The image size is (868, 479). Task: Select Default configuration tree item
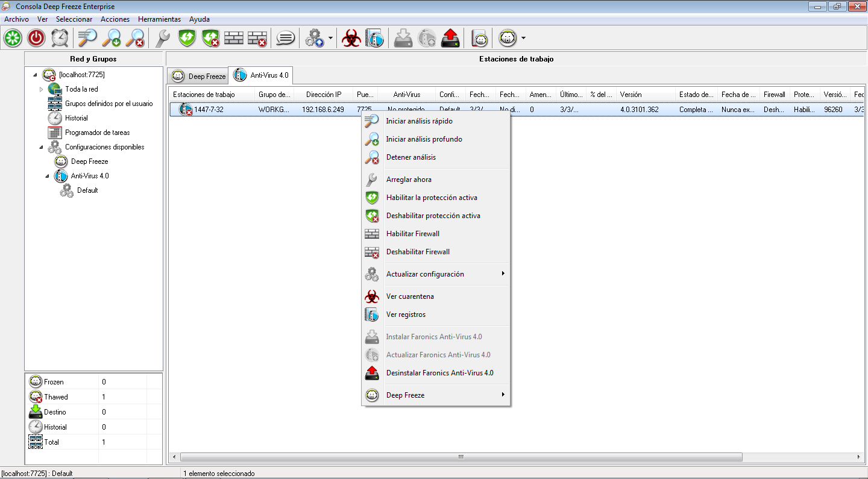click(x=87, y=190)
